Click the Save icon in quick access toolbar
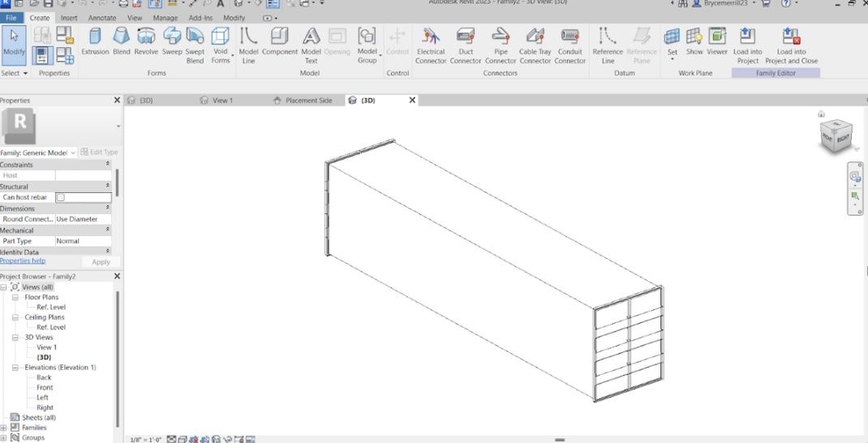 click(48, 3)
